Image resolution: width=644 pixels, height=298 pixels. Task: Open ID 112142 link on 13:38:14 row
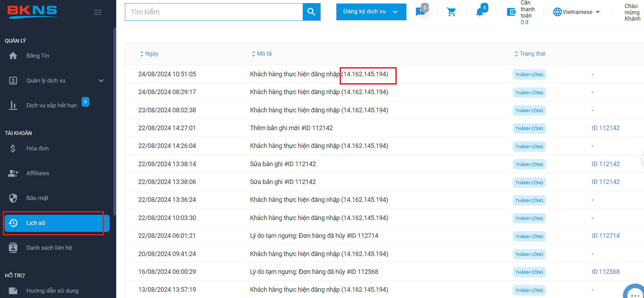605,164
